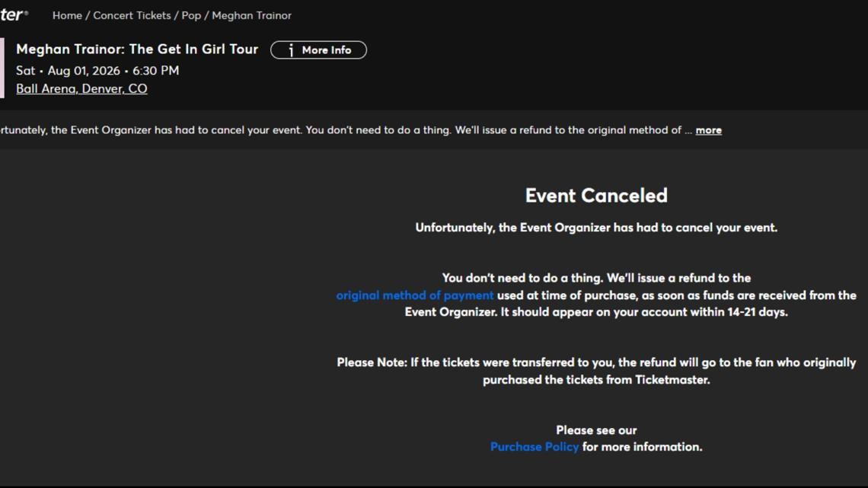Go to the Home breadcrumb
This screenshot has height=488, width=868.
pyautogui.click(x=67, y=15)
